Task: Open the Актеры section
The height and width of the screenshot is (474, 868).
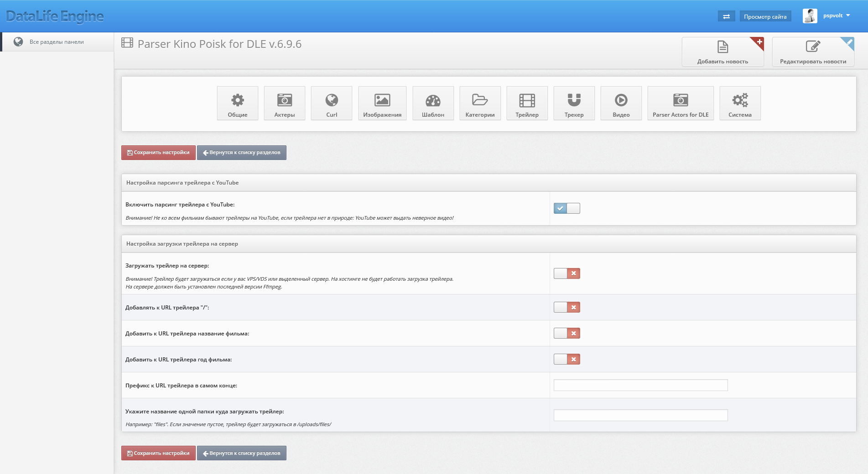Action: pos(285,103)
